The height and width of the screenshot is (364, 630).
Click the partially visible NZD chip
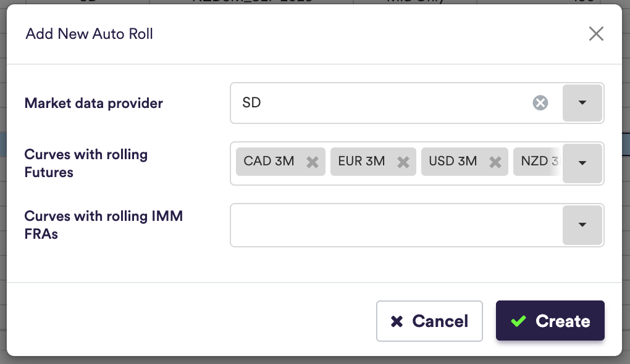[537, 162]
